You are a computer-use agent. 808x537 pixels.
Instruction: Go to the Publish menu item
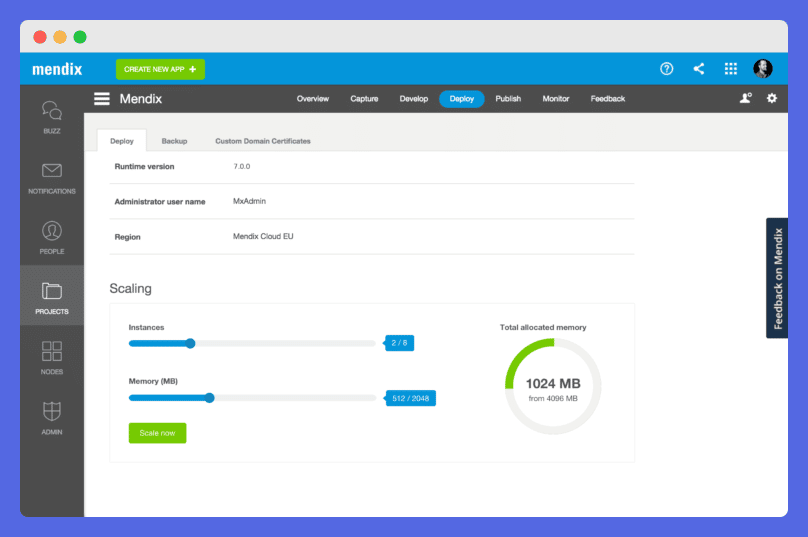tap(508, 98)
